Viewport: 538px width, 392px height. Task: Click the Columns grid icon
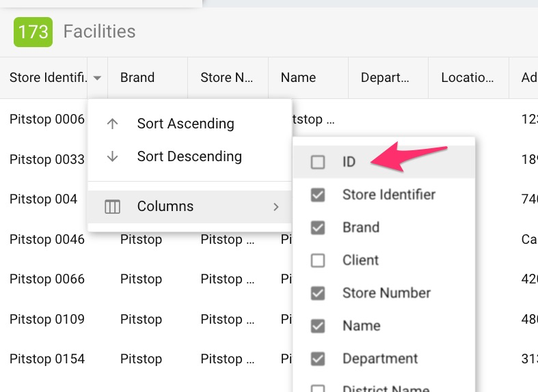click(x=113, y=206)
